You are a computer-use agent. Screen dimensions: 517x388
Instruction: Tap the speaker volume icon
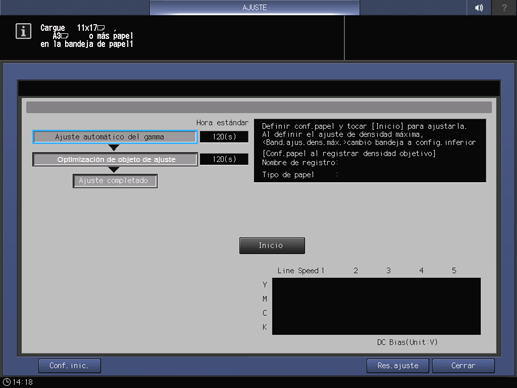click(x=479, y=7)
